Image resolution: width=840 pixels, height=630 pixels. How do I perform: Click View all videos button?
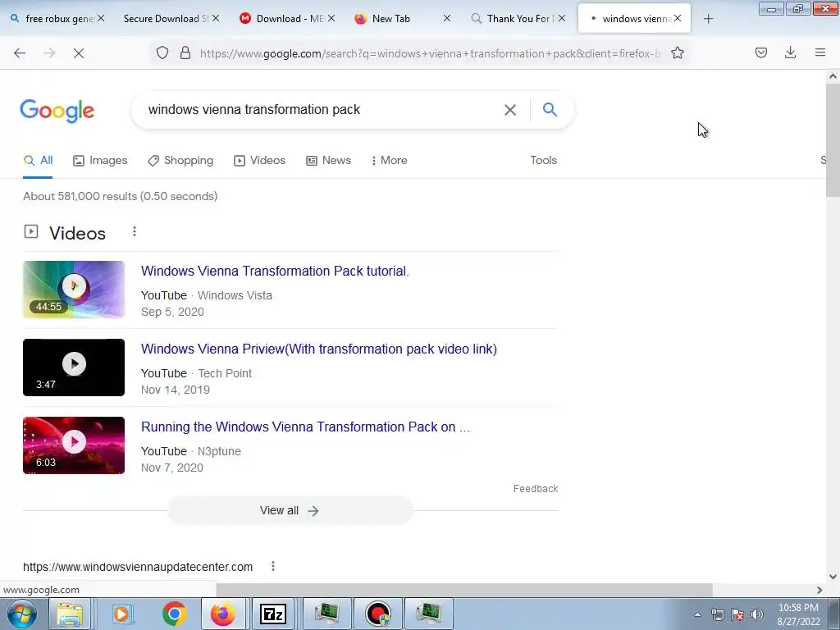coord(290,510)
